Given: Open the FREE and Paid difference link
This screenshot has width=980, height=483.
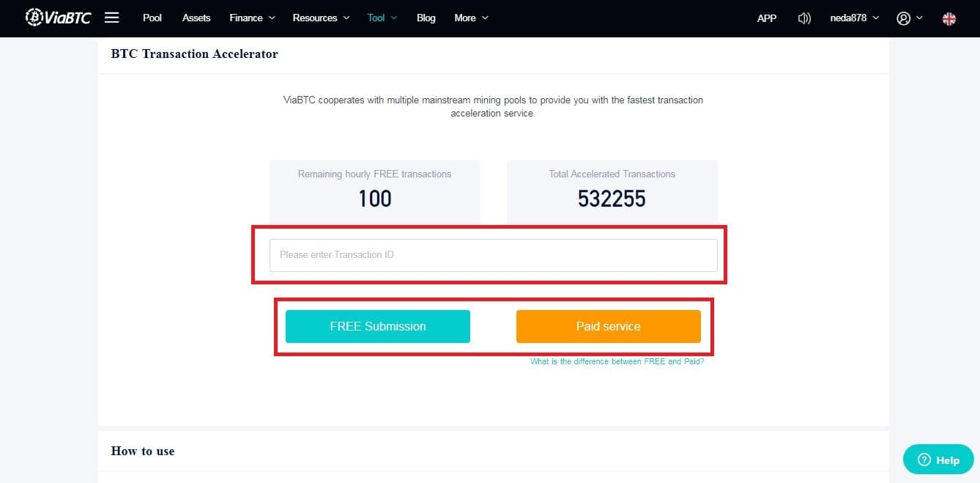Looking at the screenshot, I should (617, 361).
